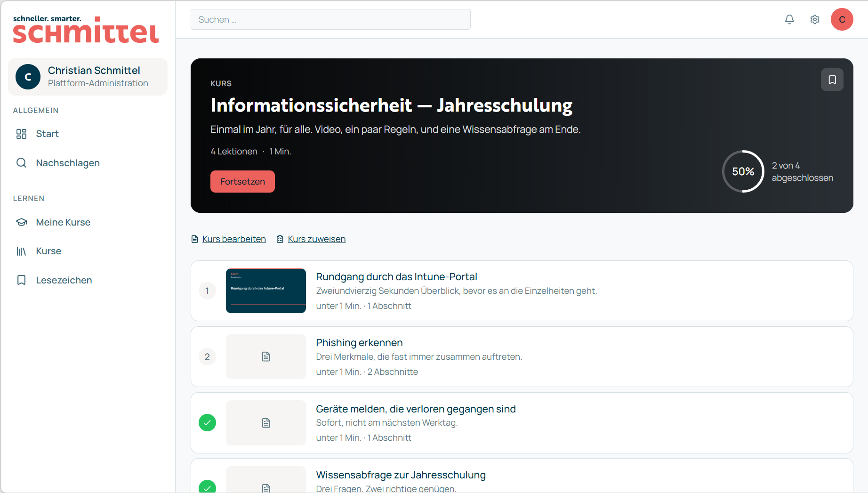The width and height of the screenshot is (868, 493).
Task: Click the Rundgang video thumbnail
Action: (266, 291)
